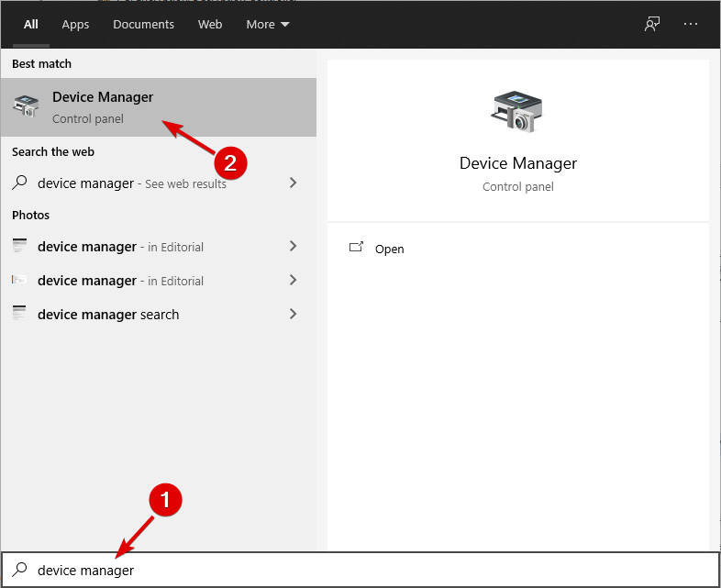Click Device Manager icon in Best match
721x588 pixels.
pos(27,106)
